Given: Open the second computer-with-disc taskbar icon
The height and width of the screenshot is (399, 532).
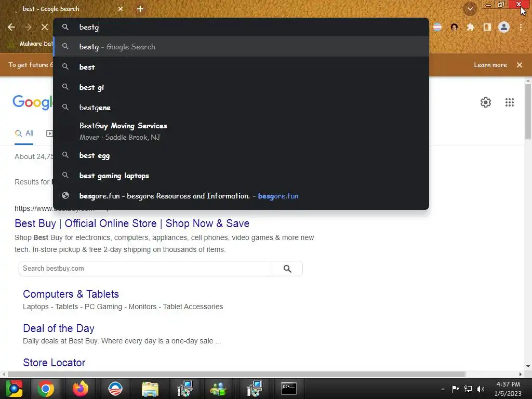Looking at the screenshot, I should 254,389.
